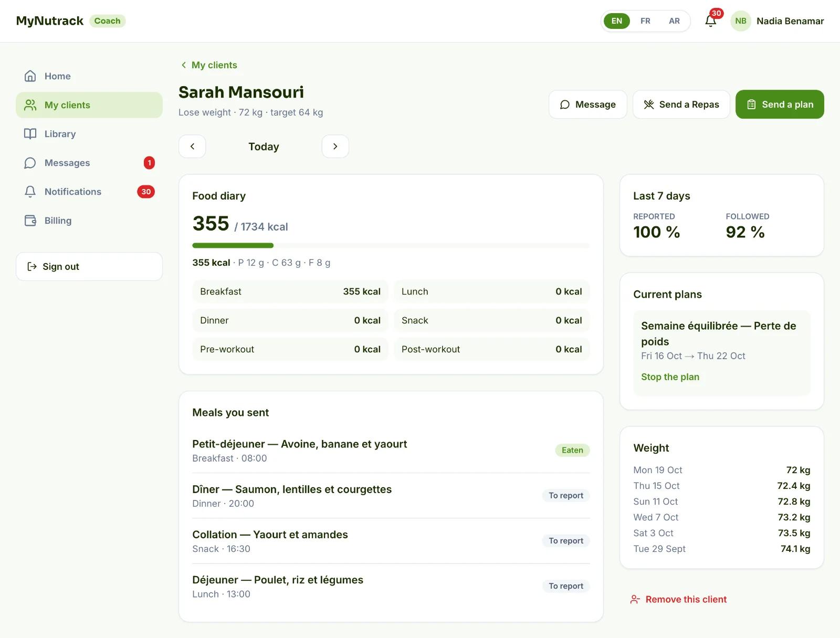Select the Breakfast 355 kcal row

click(x=290, y=291)
